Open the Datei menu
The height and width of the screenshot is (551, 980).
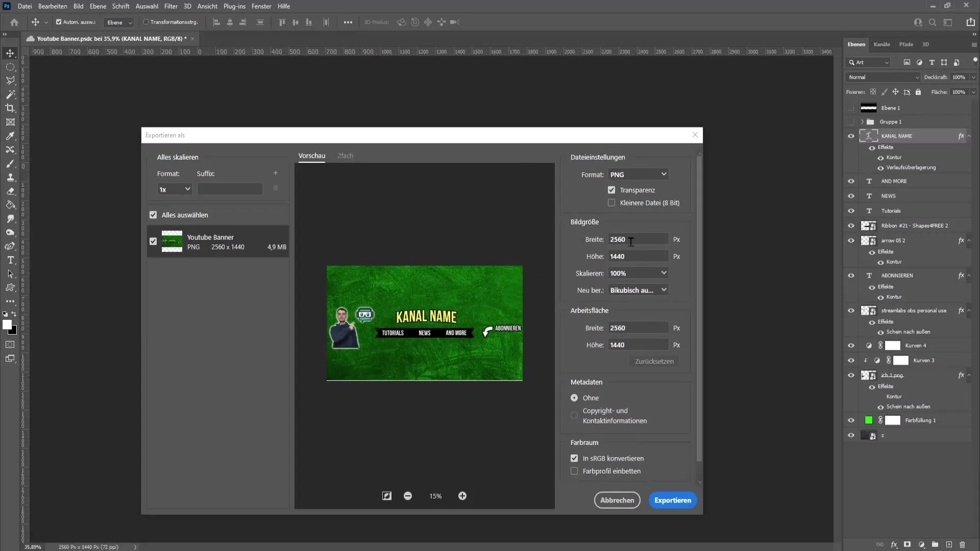24,6
